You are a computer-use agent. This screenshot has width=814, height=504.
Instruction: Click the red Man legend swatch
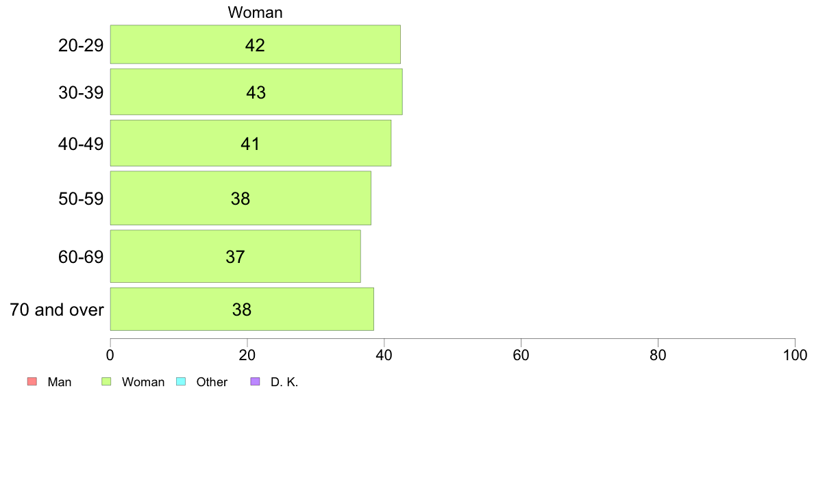pos(32,381)
